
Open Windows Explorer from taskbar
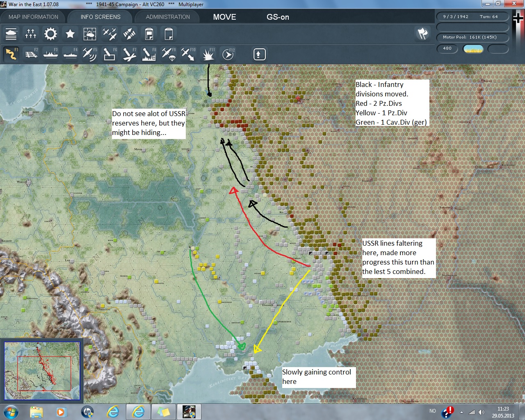pyautogui.click(x=36, y=411)
